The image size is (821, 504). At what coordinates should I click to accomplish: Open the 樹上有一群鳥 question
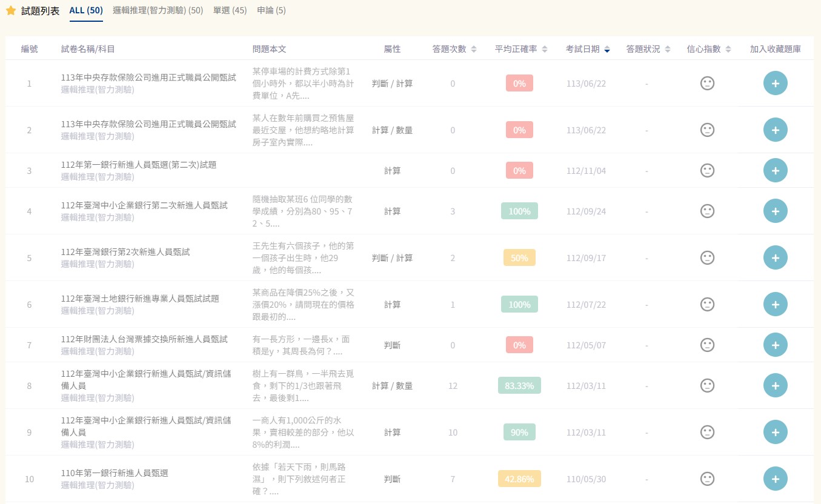tap(303, 386)
